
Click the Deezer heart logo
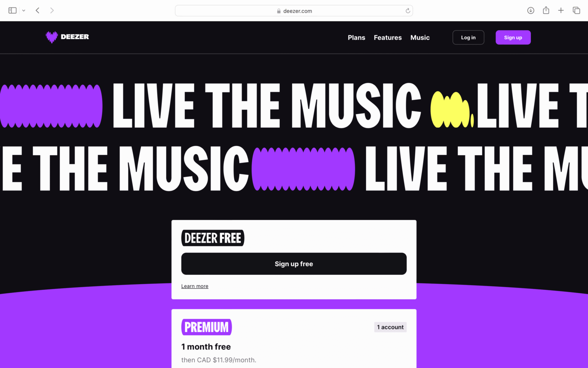pyautogui.click(x=51, y=37)
